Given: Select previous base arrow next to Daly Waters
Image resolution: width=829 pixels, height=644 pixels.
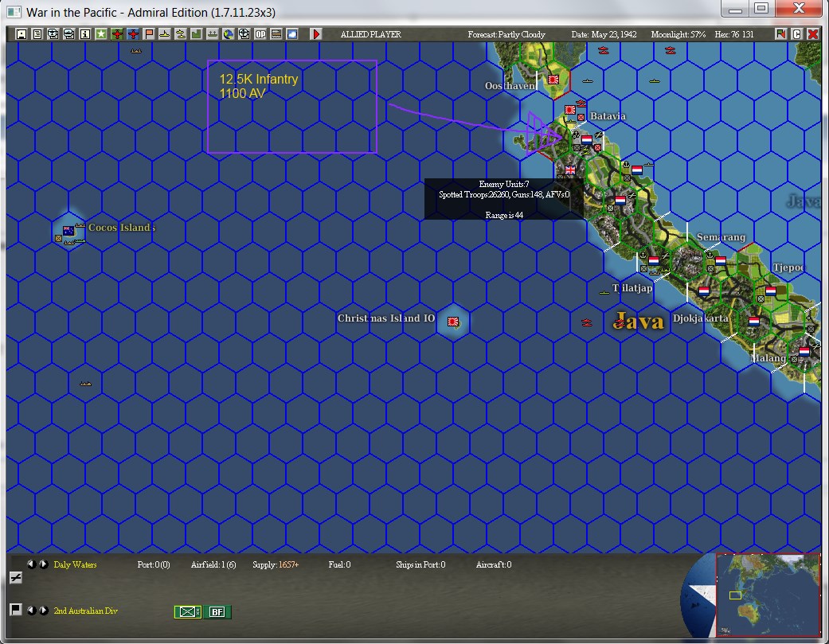Looking at the screenshot, I should coord(31,564).
